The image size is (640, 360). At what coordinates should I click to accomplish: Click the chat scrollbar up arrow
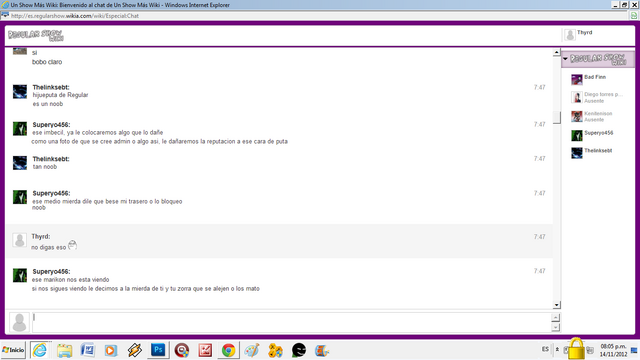tap(557, 53)
